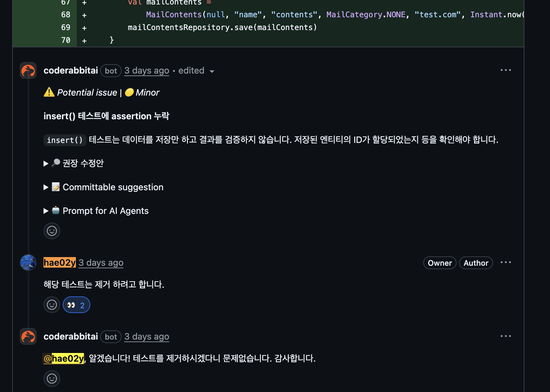Viewport: 550px width, 392px height.
Task: Open the kebab menu on the last bot reply
Action: tap(506, 336)
